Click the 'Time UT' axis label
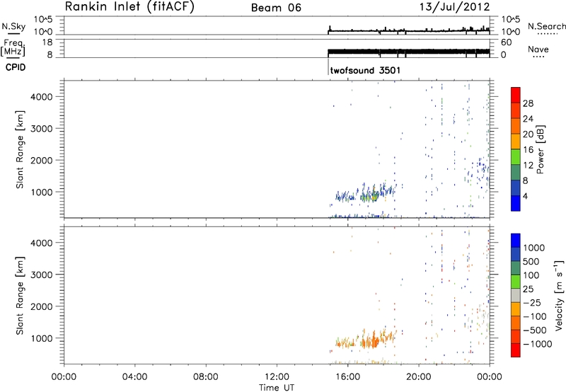The height and width of the screenshot is (392, 566). (277, 388)
